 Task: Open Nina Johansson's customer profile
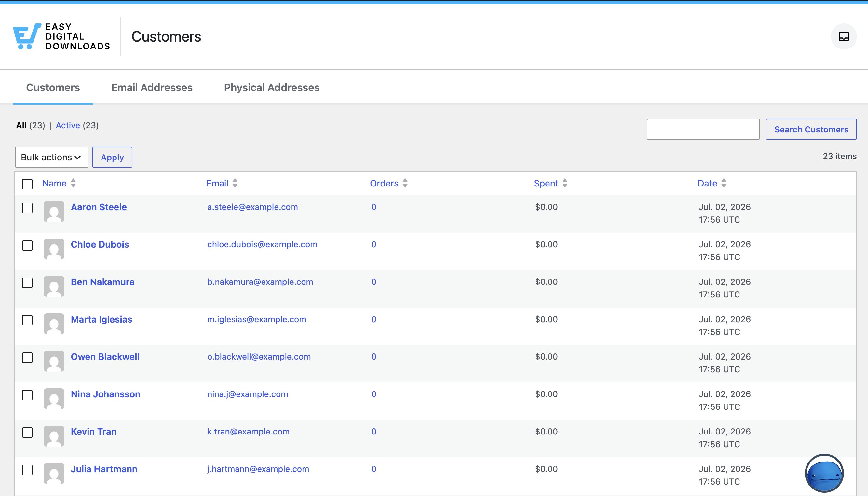click(x=105, y=394)
